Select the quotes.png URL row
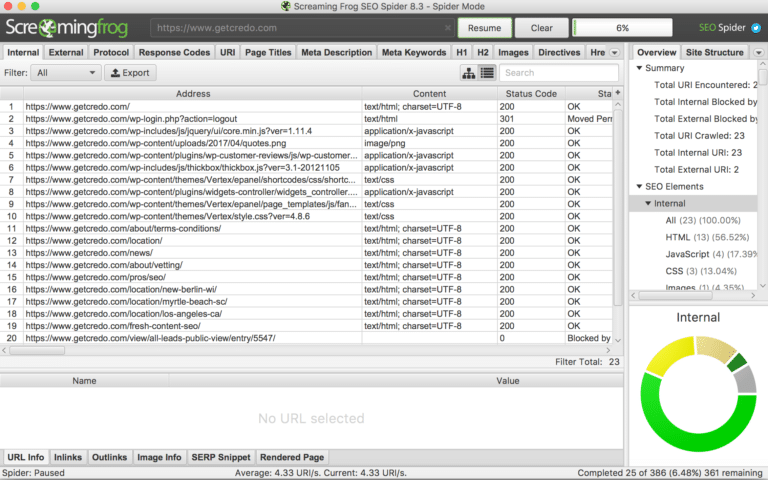 [306, 143]
